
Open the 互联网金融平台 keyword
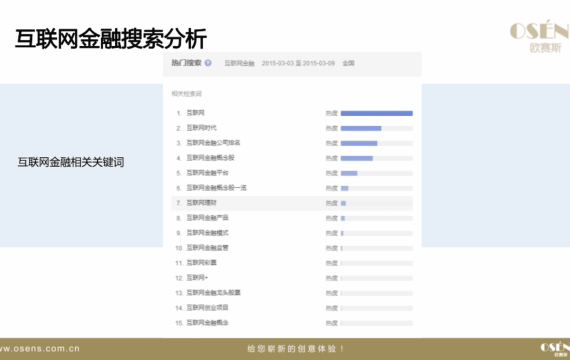click(x=208, y=173)
